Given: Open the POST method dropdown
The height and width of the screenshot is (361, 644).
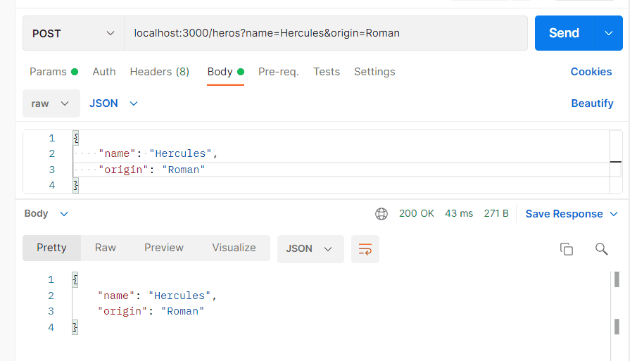Looking at the screenshot, I should pos(73,33).
